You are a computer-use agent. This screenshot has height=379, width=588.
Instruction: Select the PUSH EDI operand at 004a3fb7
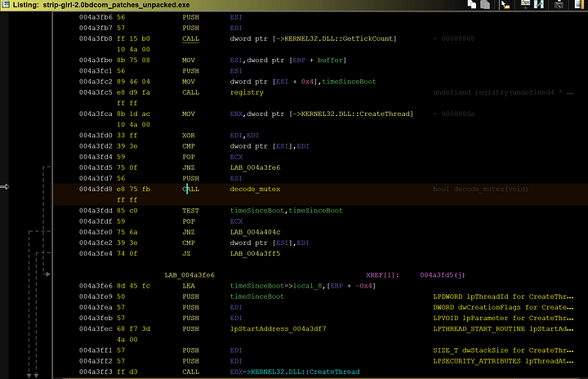pos(236,28)
